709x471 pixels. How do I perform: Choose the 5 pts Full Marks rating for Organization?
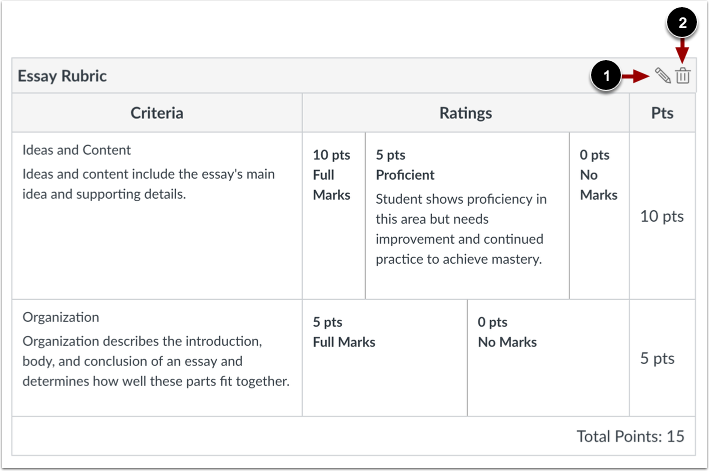click(385, 358)
